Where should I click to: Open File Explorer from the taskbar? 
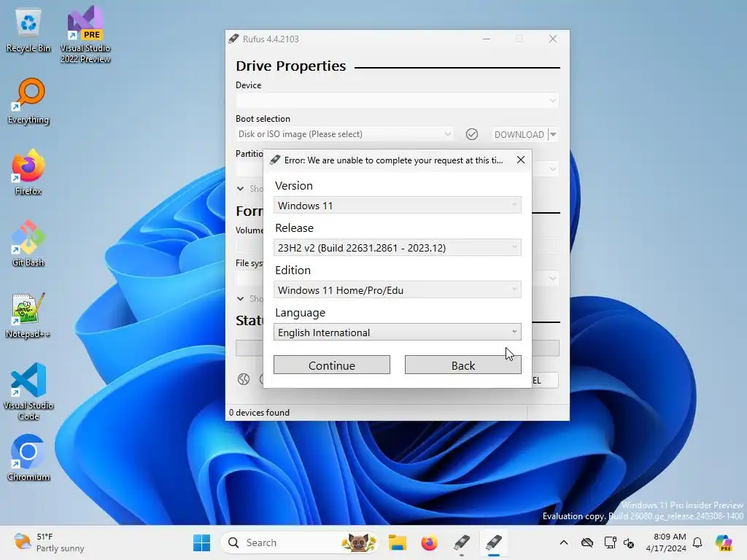[397, 542]
